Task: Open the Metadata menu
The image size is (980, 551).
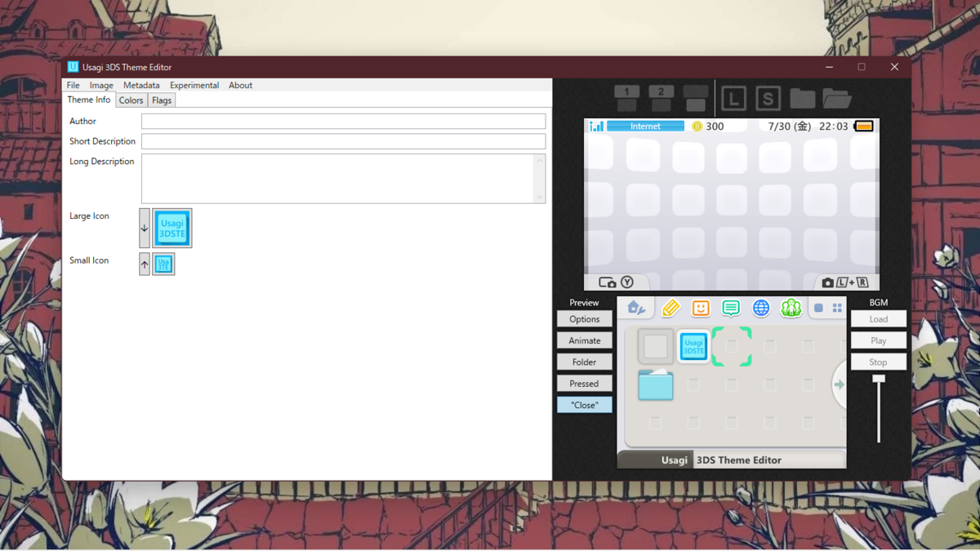Action: 141,85
